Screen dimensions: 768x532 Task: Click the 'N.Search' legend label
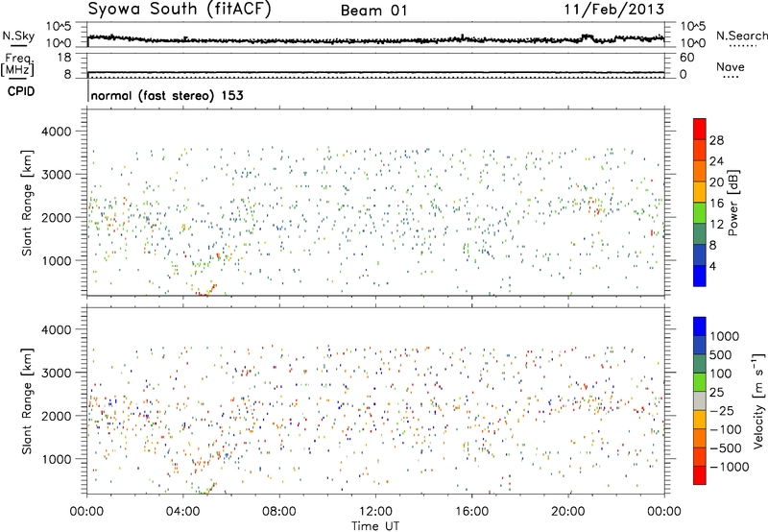[x=741, y=36]
